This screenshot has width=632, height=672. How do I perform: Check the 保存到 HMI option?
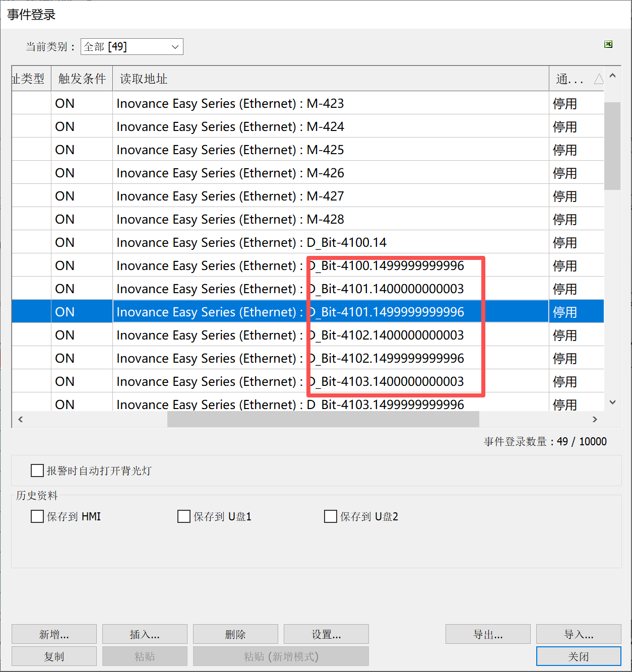[x=37, y=516]
